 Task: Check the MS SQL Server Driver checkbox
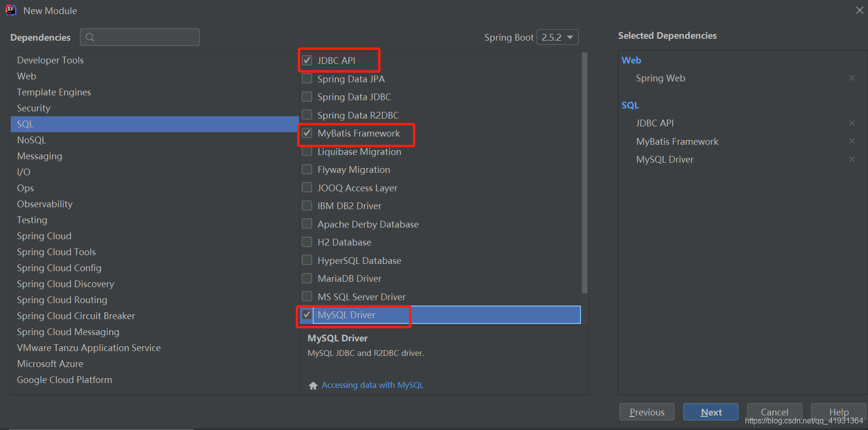[x=307, y=296]
